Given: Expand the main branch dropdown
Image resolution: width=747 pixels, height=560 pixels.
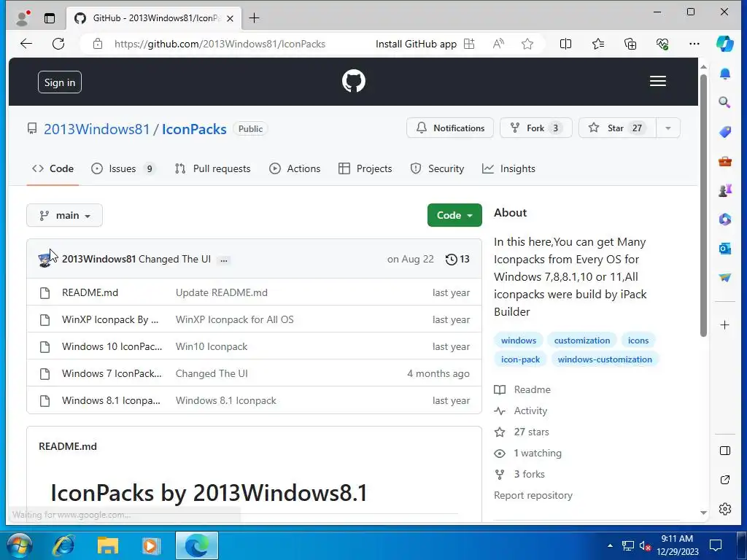Looking at the screenshot, I should tap(64, 215).
